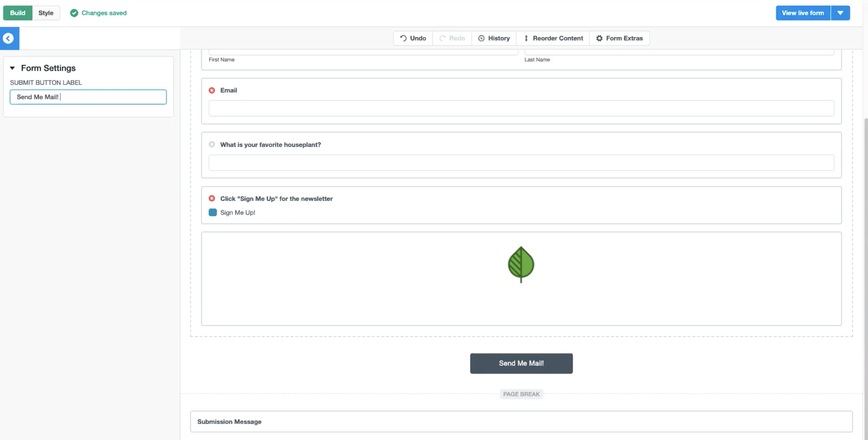The height and width of the screenshot is (440, 868).
Task: Click the 'What is your favorite houseplant?' label
Action: click(x=271, y=145)
